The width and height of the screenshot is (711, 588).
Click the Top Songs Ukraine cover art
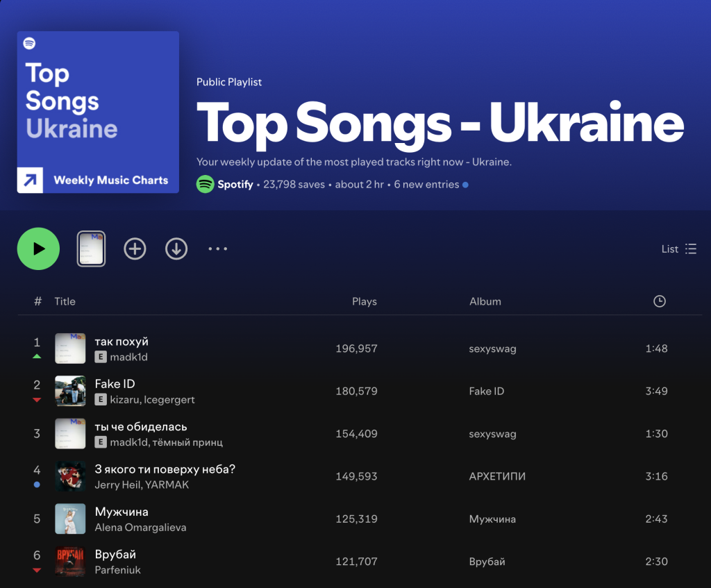98,112
